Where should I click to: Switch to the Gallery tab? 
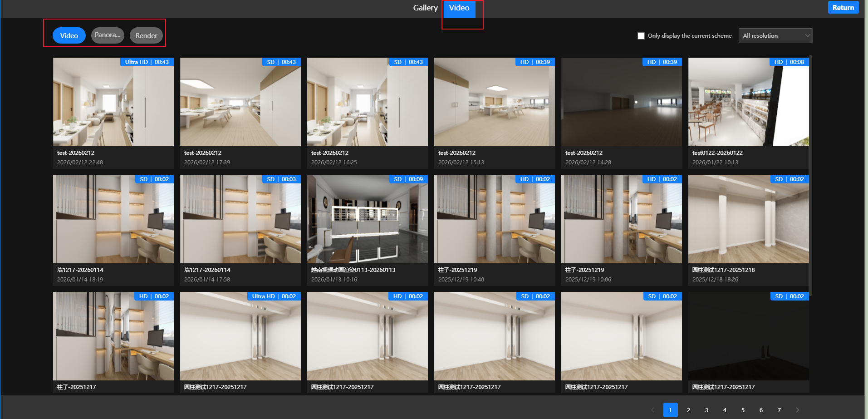[425, 8]
